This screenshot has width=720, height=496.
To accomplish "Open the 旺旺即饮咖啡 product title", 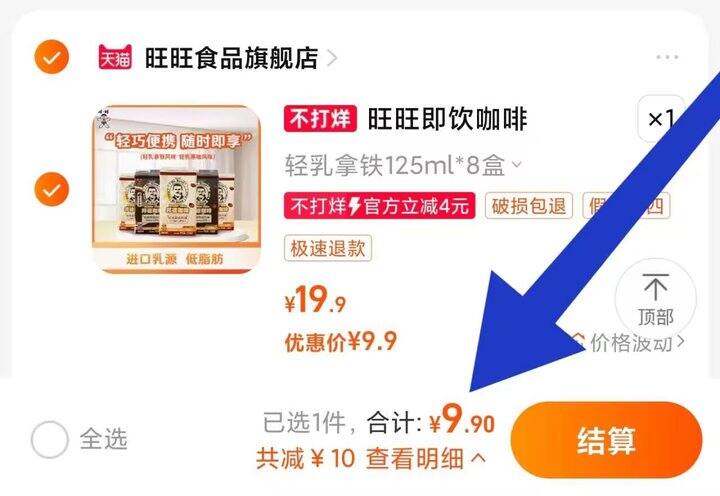I will pos(447,119).
